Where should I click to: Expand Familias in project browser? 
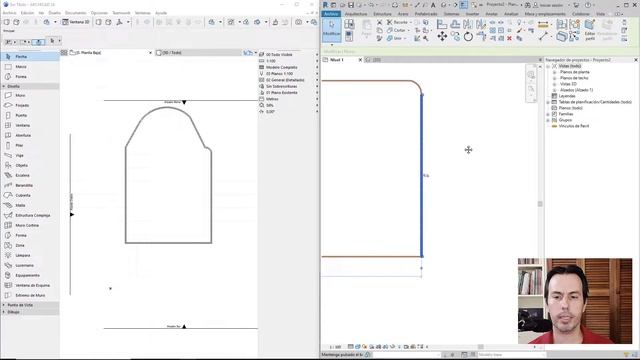point(548,114)
